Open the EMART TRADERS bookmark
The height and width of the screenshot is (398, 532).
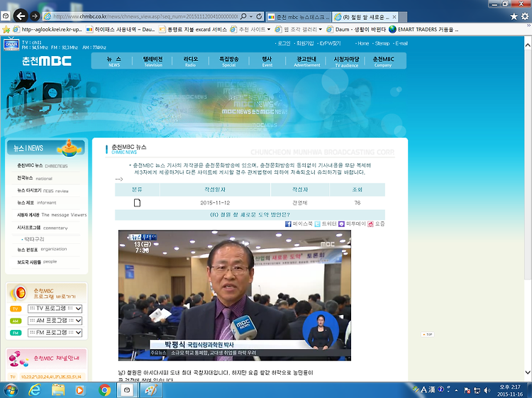[423, 30]
